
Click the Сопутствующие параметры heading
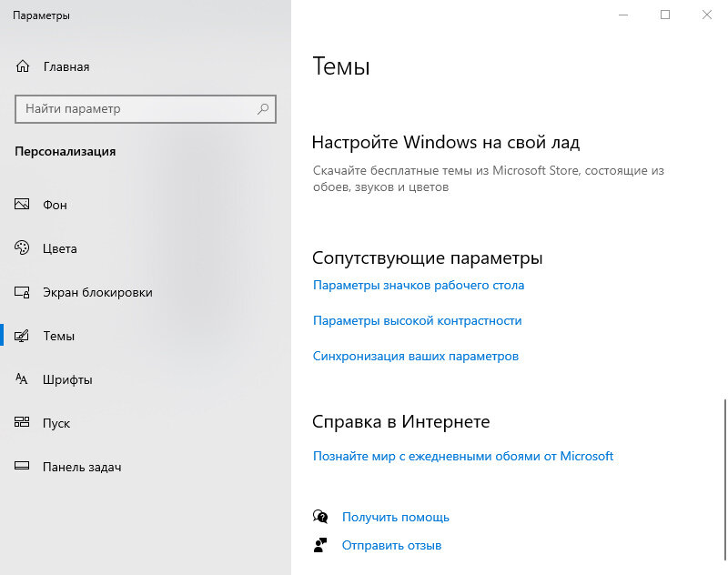click(x=427, y=258)
